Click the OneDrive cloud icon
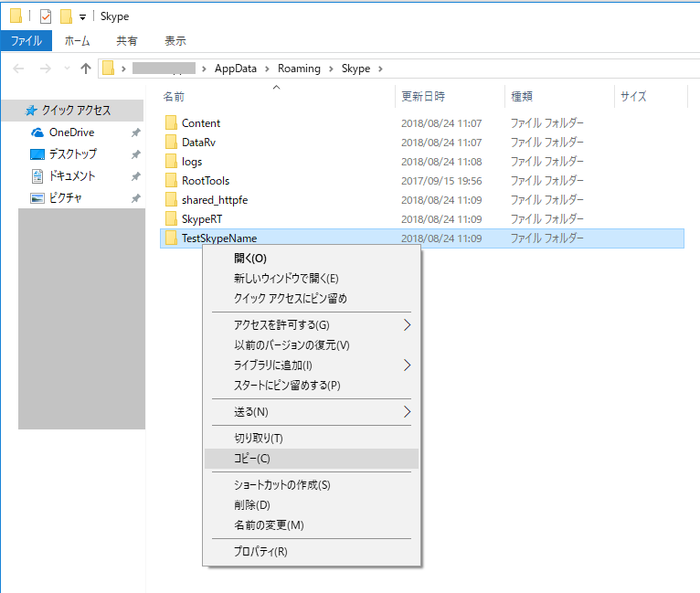700x593 pixels. [x=37, y=132]
